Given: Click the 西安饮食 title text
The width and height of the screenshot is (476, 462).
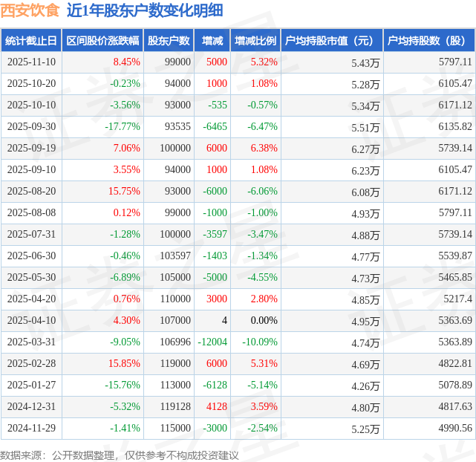Looking at the screenshot, I should 30,10.
